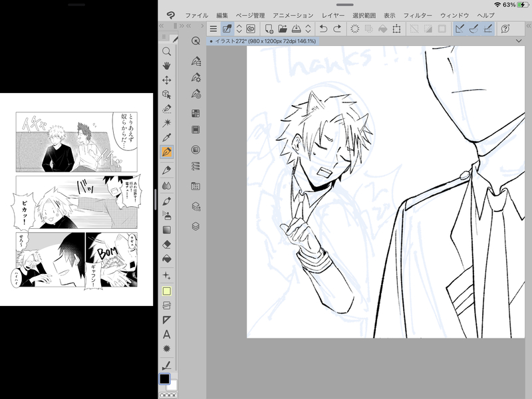Undo the last stroke
Screen dimensions: 532x399
pos(323,29)
